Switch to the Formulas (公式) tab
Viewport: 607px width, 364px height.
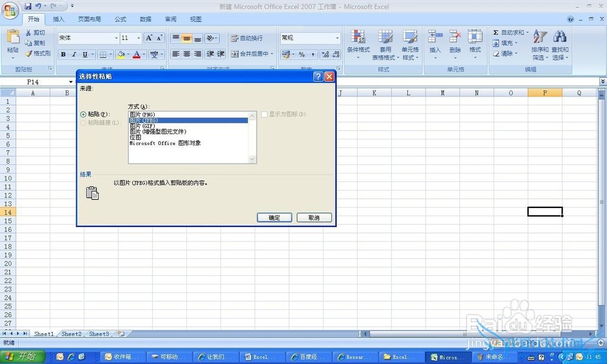120,19
